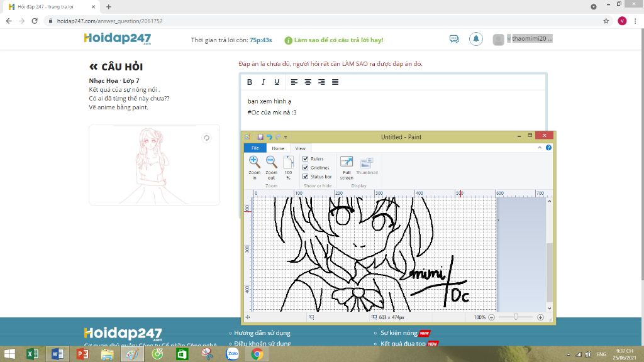Open File Explorer from taskbar

[x=107, y=354]
